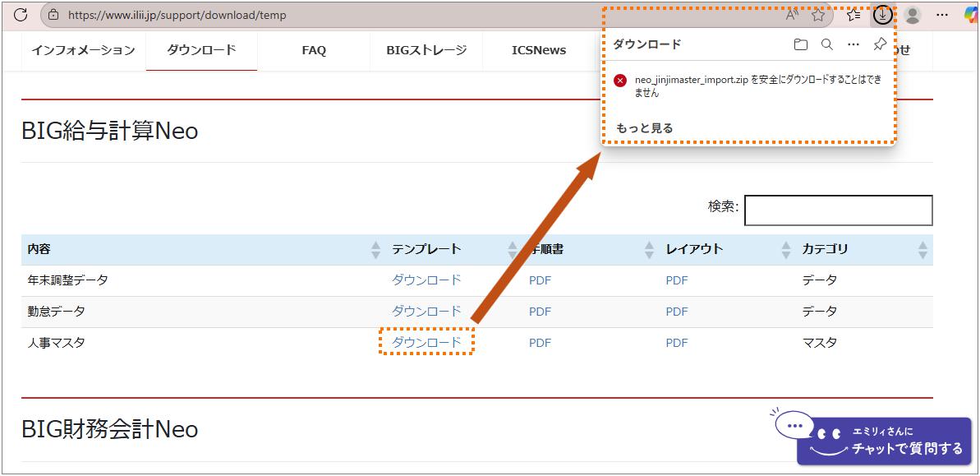The image size is (980, 476).
Task: Click the Read Aloud icon in address bar
Action: pos(792,15)
